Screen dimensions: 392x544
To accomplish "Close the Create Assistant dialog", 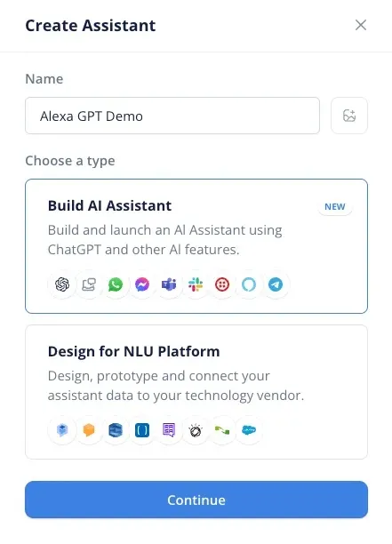I will tap(361, 25).
